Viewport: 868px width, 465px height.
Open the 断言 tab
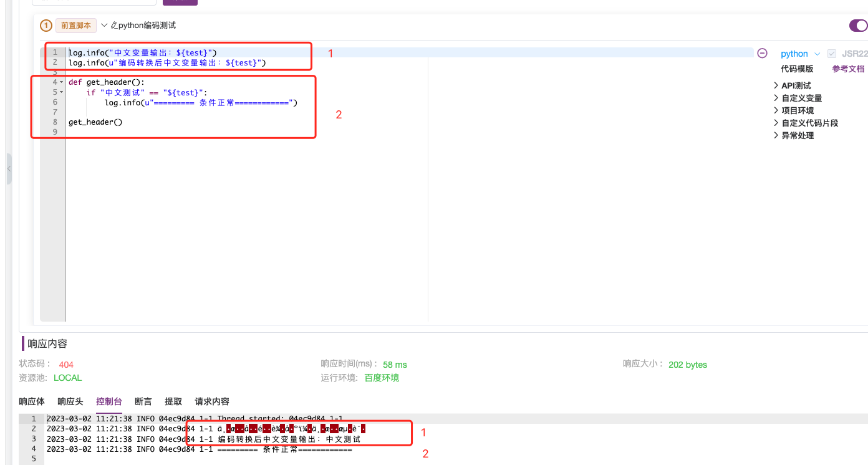tap(143, 401)
